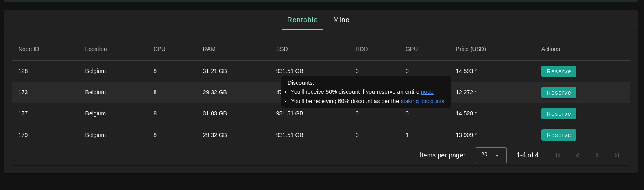Screen dimensions: 644x190
Task: Reserve node 177
Action: pos(559,114)
